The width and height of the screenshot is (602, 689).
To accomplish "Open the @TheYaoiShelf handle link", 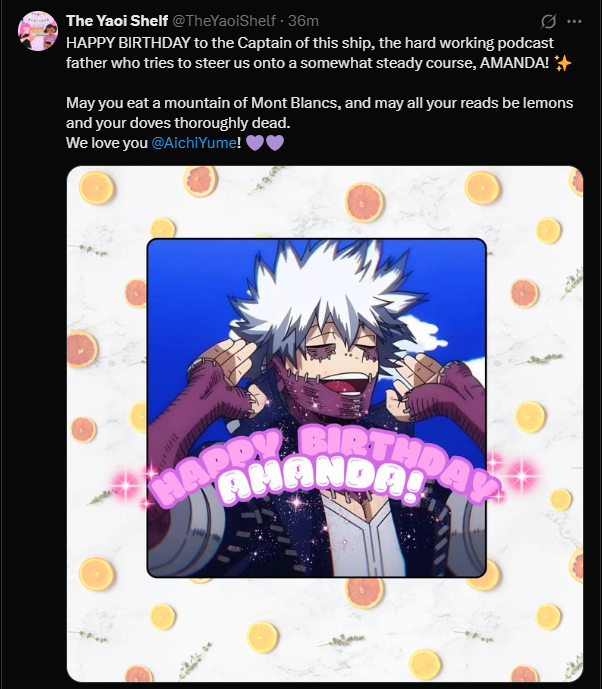I will 223,21.
